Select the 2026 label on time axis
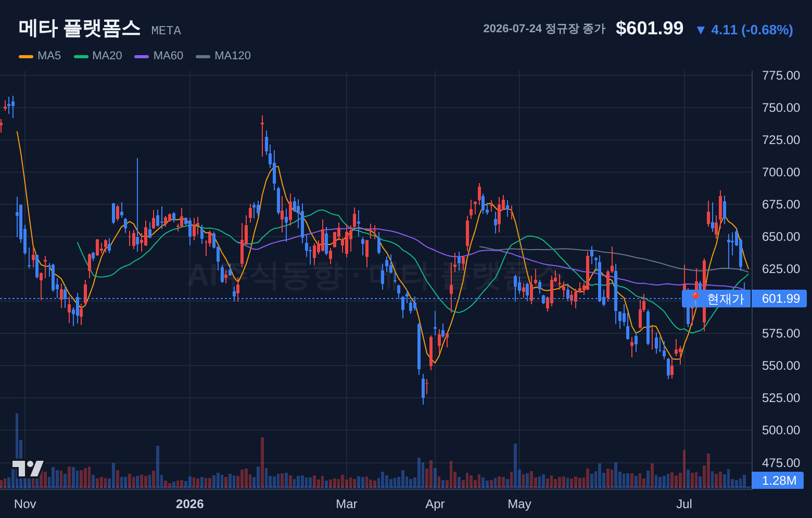 pos(190,504)
